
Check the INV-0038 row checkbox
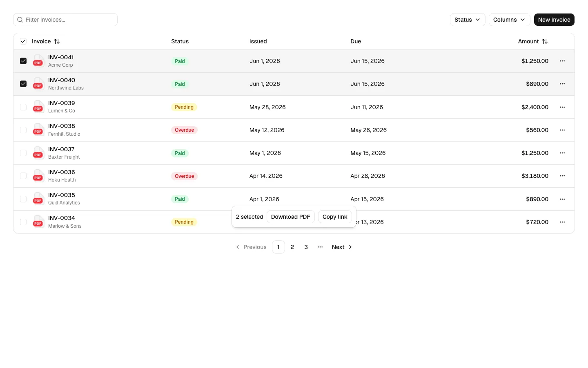pos(23,130)
